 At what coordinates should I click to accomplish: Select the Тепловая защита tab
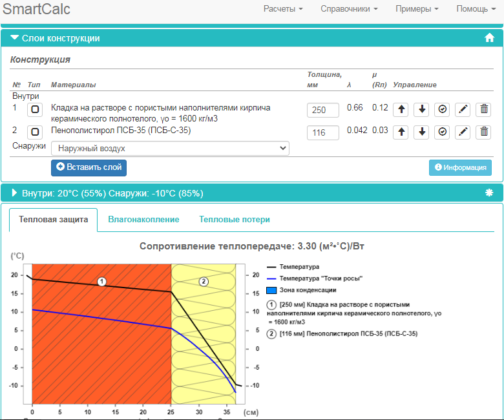pos(54,220)
